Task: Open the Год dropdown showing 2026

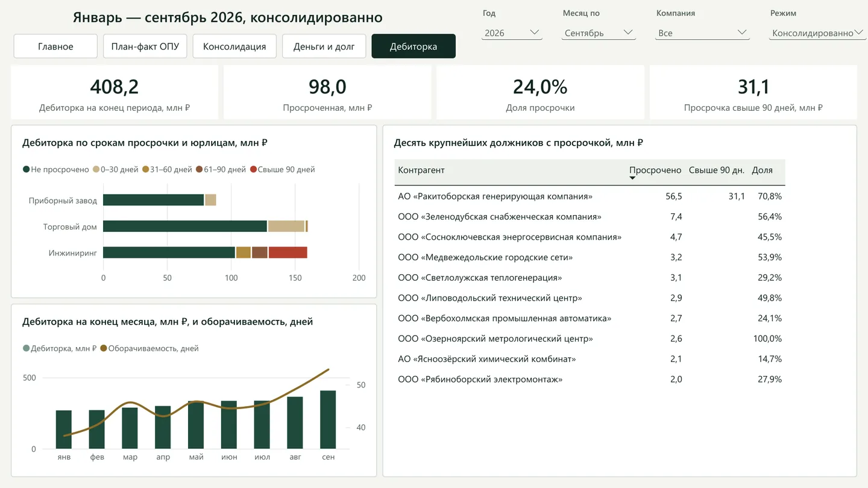Action: coord(512,33)
